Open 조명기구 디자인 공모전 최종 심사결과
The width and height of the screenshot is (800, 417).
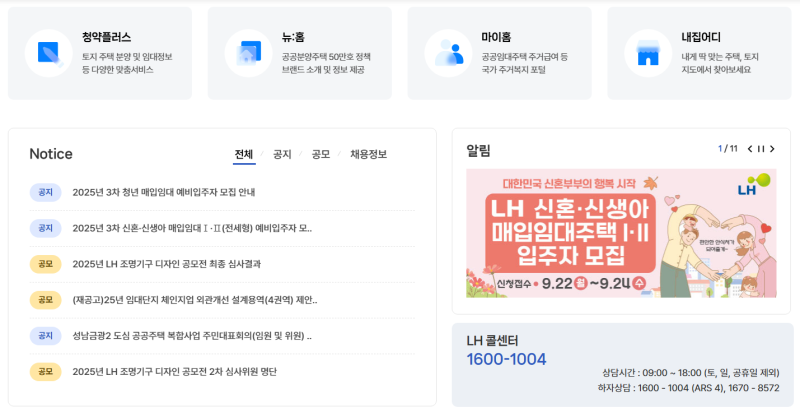click(x=167, y=264)
